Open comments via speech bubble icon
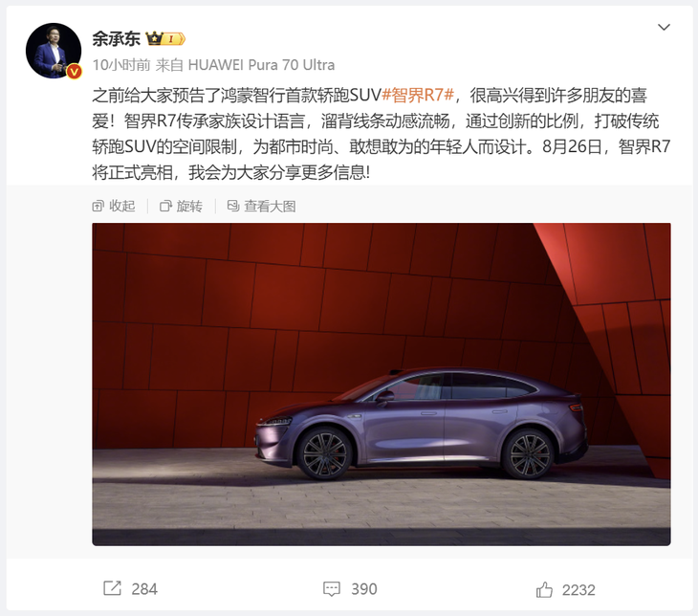The image size is (698, 616). click(x=331, y=589)
